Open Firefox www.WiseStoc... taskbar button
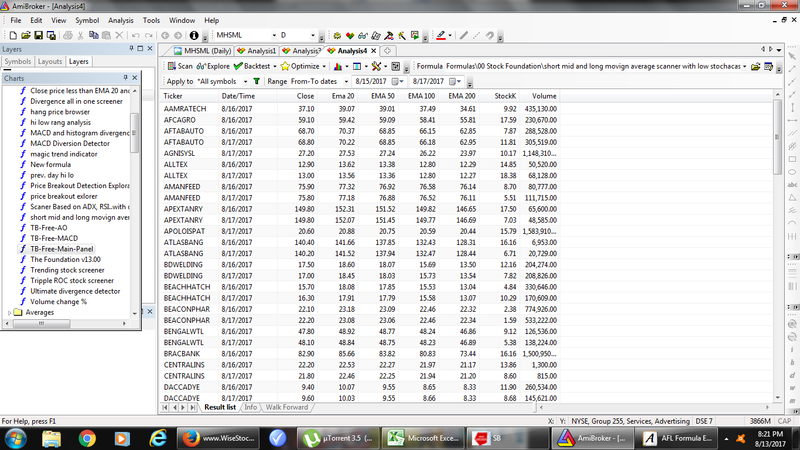 tap(218, 438)
